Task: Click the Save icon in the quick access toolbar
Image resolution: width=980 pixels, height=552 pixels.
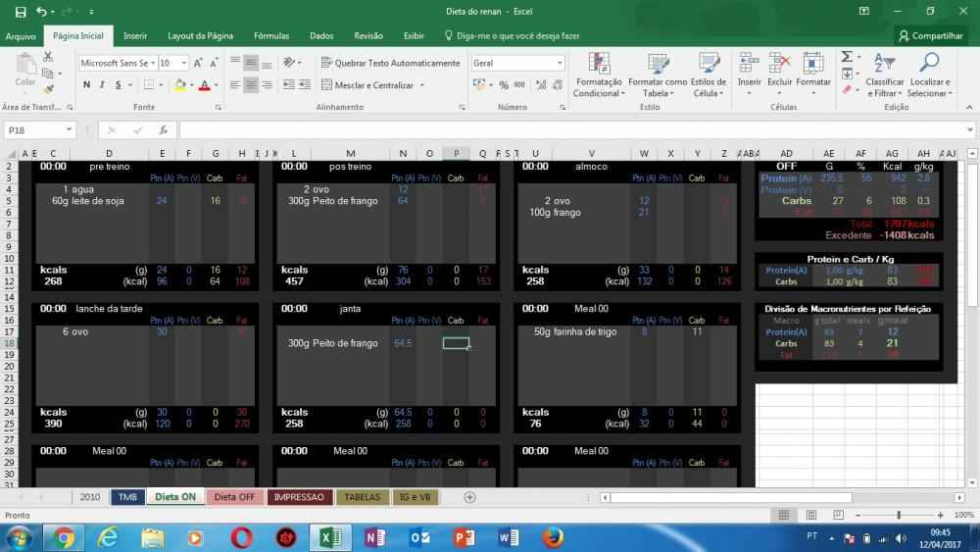Action: coord(18,12)
